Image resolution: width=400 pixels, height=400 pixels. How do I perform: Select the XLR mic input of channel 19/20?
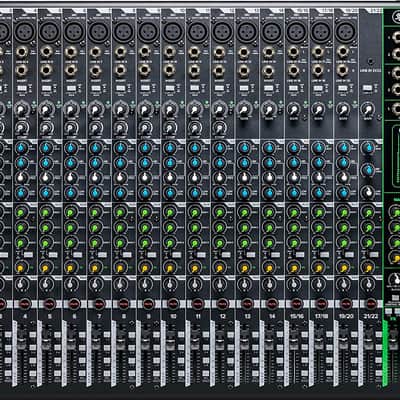coord(345,32)
